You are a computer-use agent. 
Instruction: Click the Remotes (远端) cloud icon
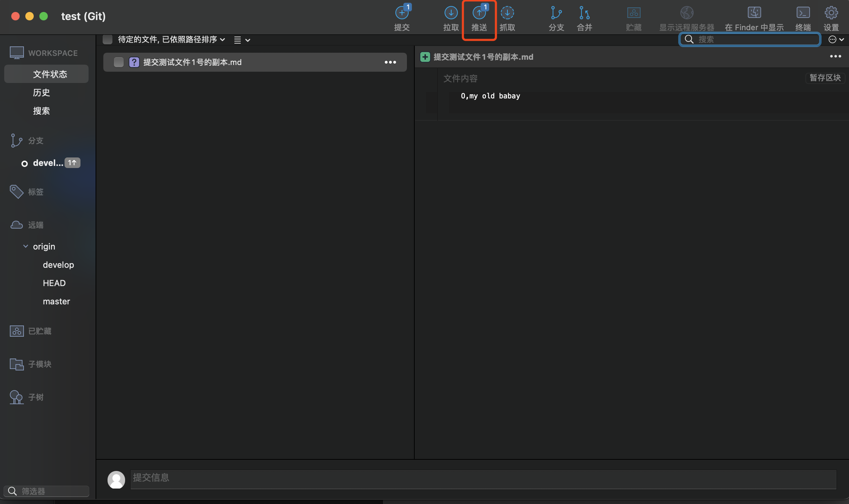coord(17,225)
